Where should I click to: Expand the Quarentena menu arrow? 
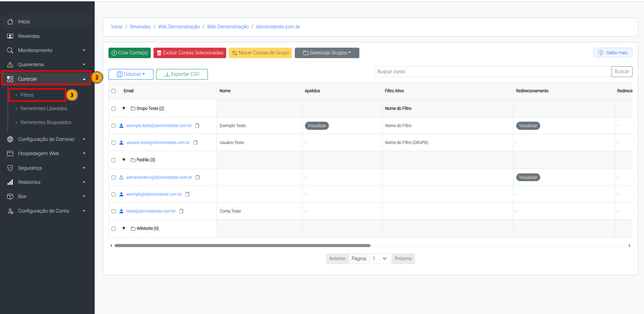coord(84,65)
